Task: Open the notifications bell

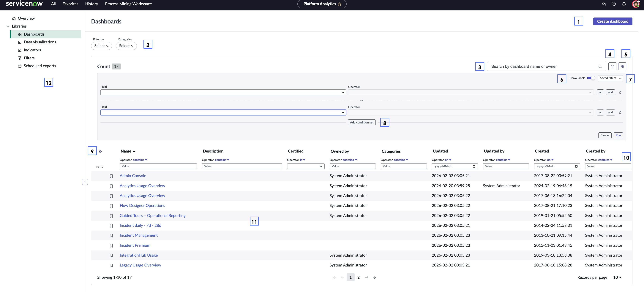Action: coord(624,4)
